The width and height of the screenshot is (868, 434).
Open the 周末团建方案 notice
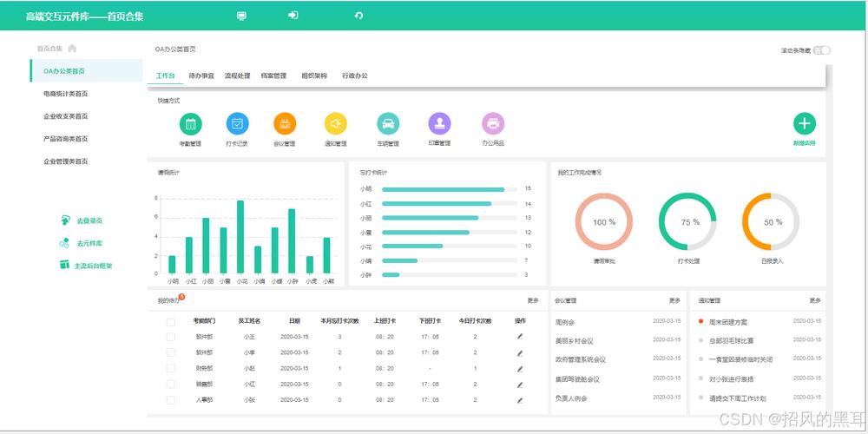[x=727, y=322]
